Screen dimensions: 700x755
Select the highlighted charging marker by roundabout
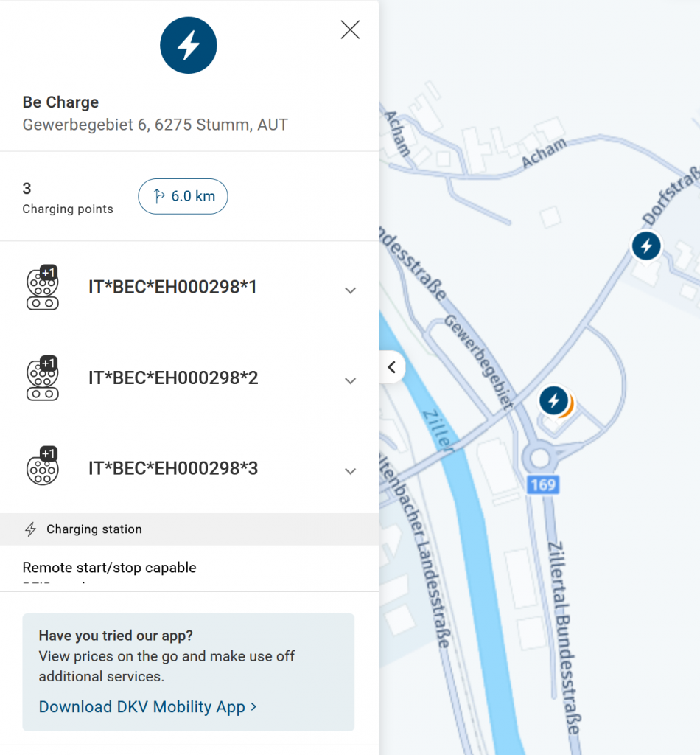pyautogui.click(x=554, y=401)
